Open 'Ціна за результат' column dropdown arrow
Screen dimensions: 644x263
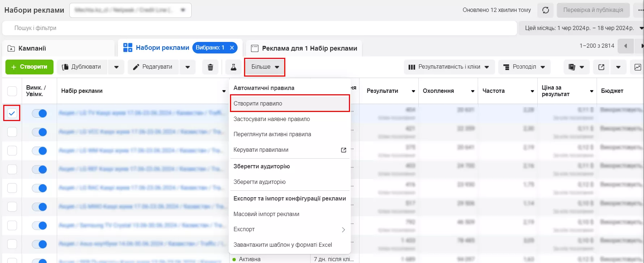(x=592, y=91)
